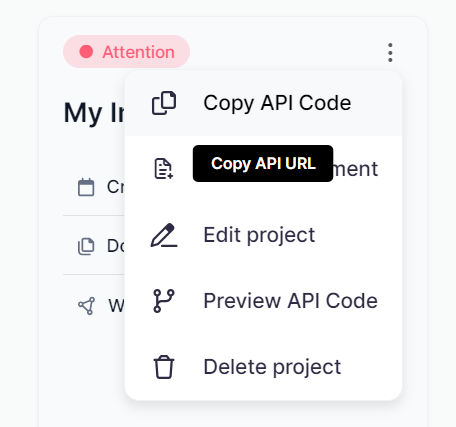Click the menu item ending in "ment"

pos(263,169)
